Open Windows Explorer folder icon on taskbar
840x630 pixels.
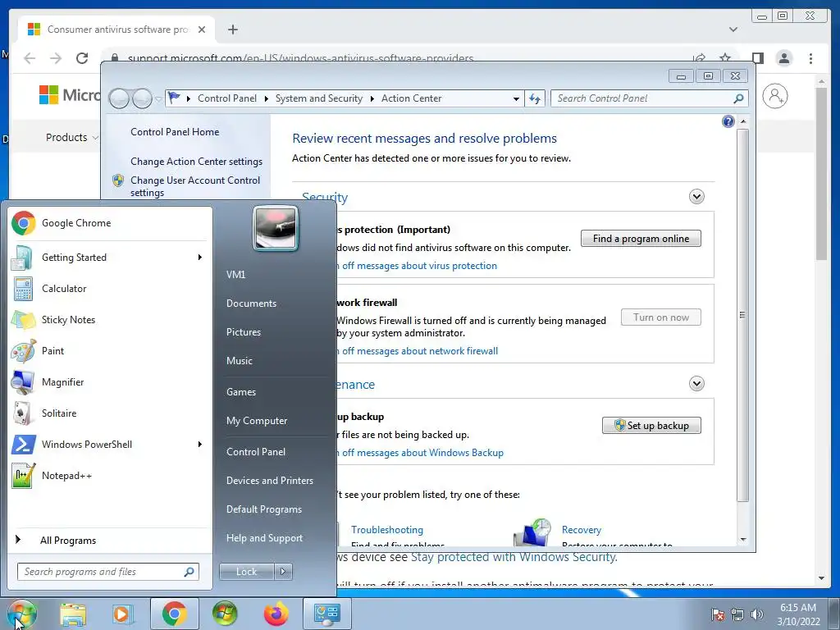72,614
